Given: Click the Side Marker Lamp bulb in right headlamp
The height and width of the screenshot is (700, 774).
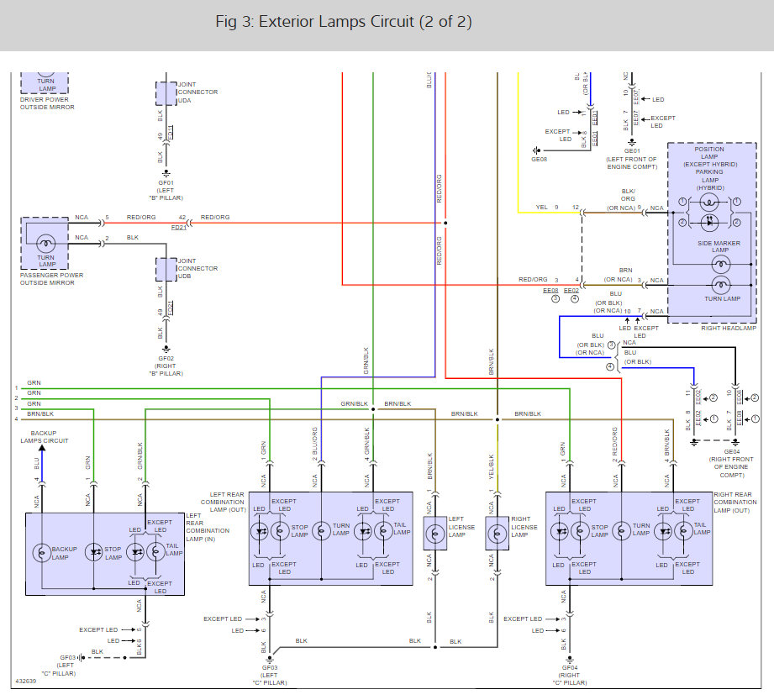Looking at the screenshot, I should tap(721, 265).
